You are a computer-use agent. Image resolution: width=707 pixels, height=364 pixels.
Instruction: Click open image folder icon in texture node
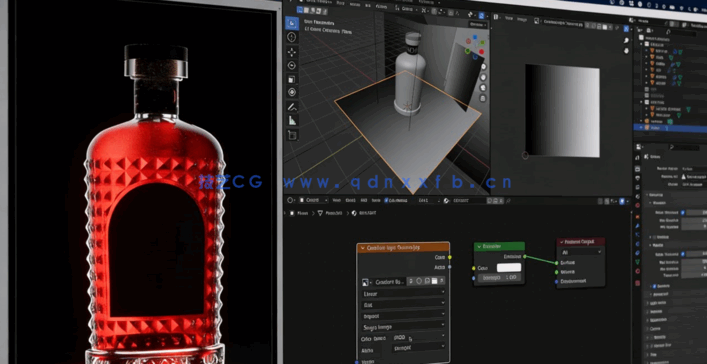click(434, 281)
